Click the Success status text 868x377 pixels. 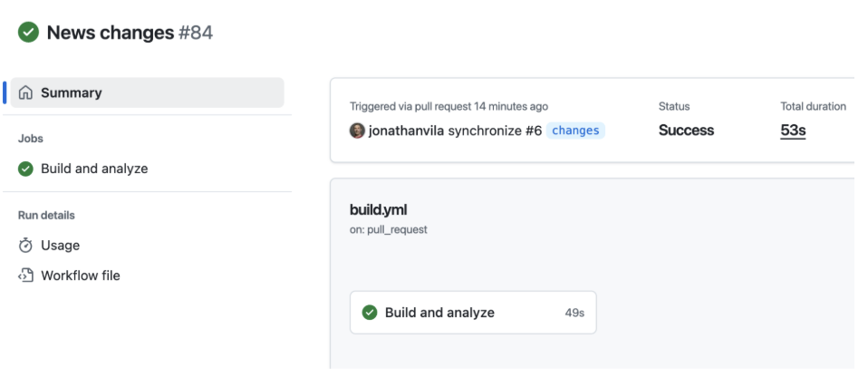coord(686,130)
